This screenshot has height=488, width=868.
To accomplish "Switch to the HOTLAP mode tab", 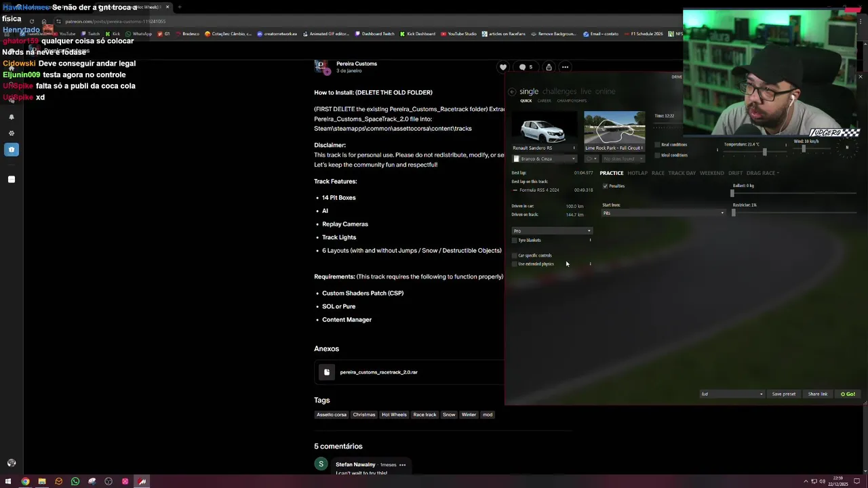I will click(637, 173).
